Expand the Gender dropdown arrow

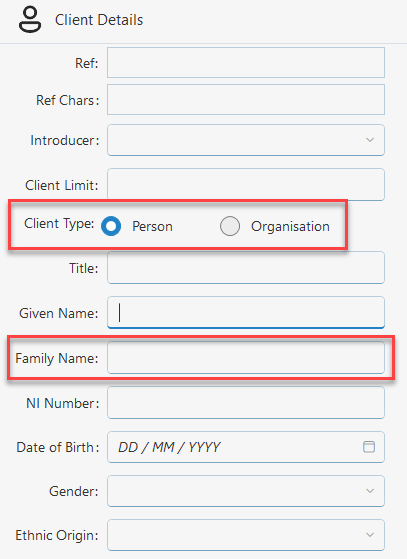pos(370,491)
